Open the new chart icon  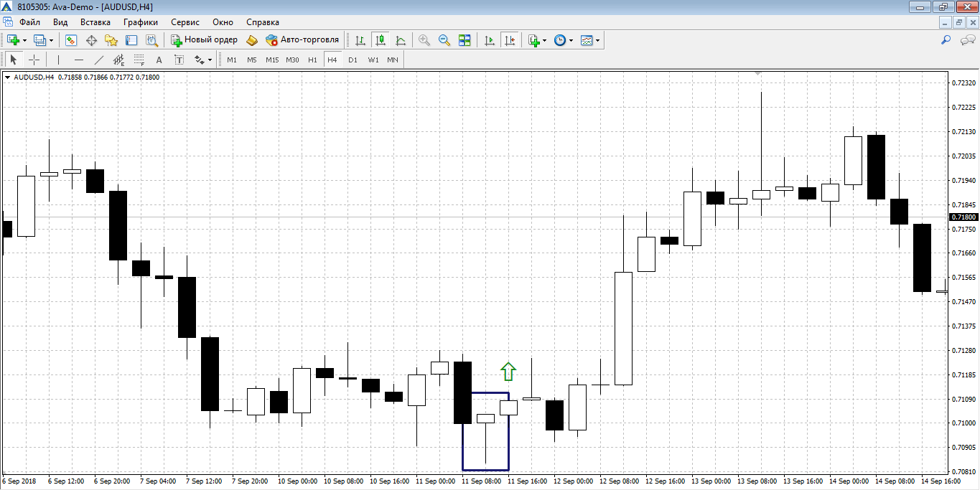click(x=13, y=40)
